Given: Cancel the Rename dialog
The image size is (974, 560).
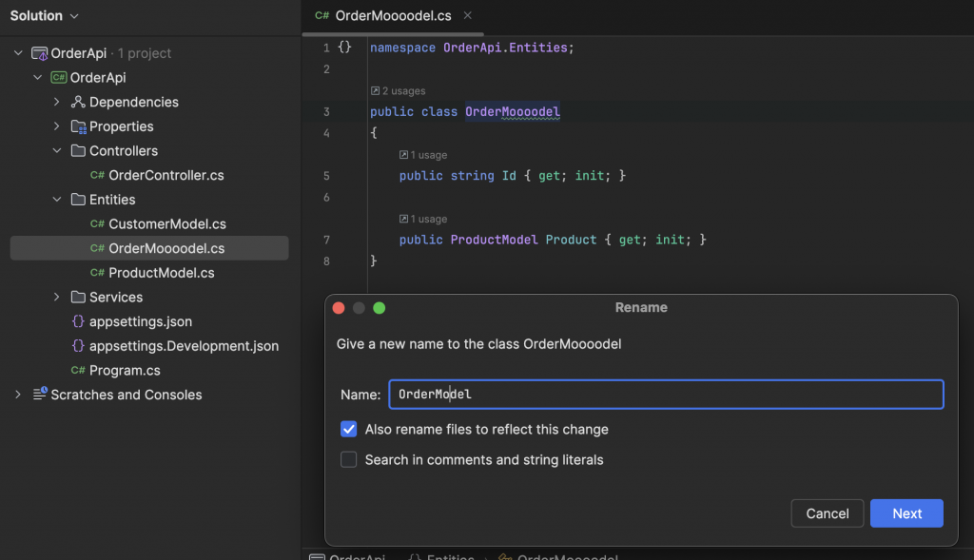Looking at the screenshot, I should [827, 513].
